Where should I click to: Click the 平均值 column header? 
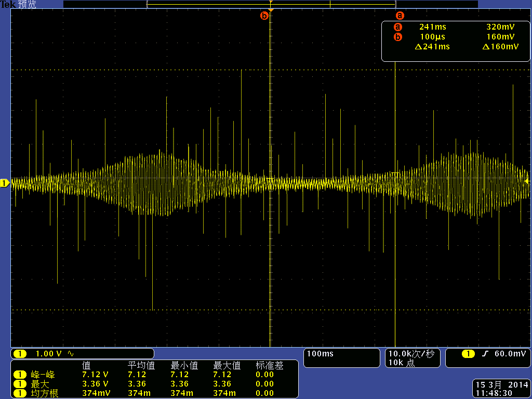[x=141, y=365]
